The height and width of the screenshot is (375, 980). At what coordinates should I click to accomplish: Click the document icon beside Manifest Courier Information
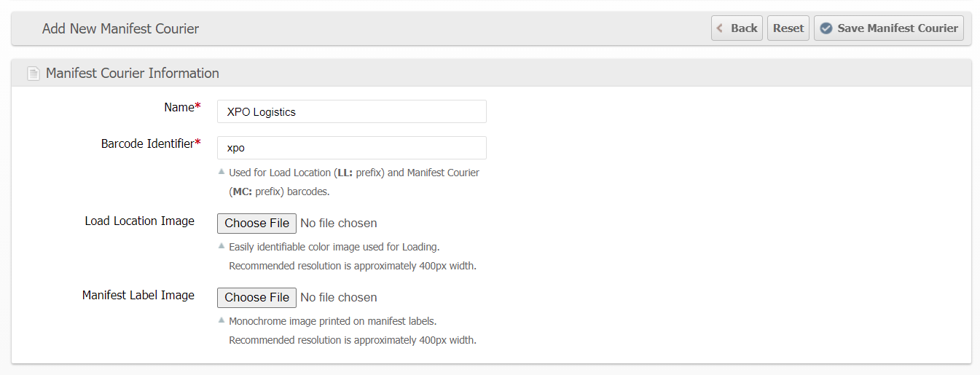pyautogui.click(x=33, y=74)
